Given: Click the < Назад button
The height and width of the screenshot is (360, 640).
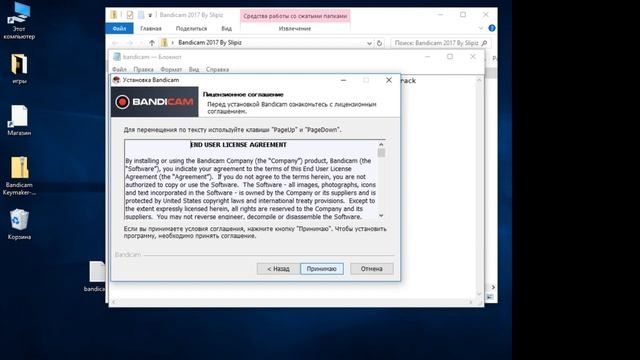Looking at the screenshot, I should coord(278,269).
